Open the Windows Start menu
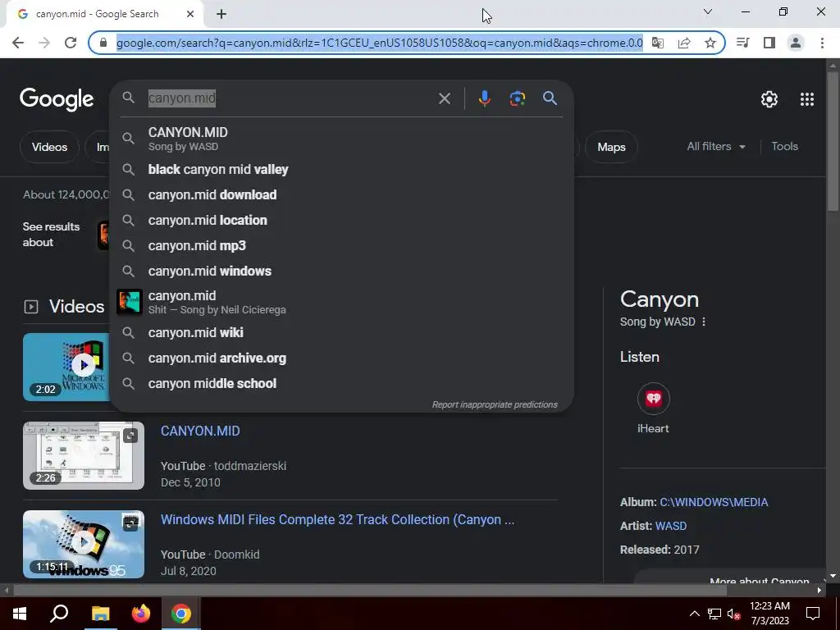The image size is (840, 630). point(20,614)
